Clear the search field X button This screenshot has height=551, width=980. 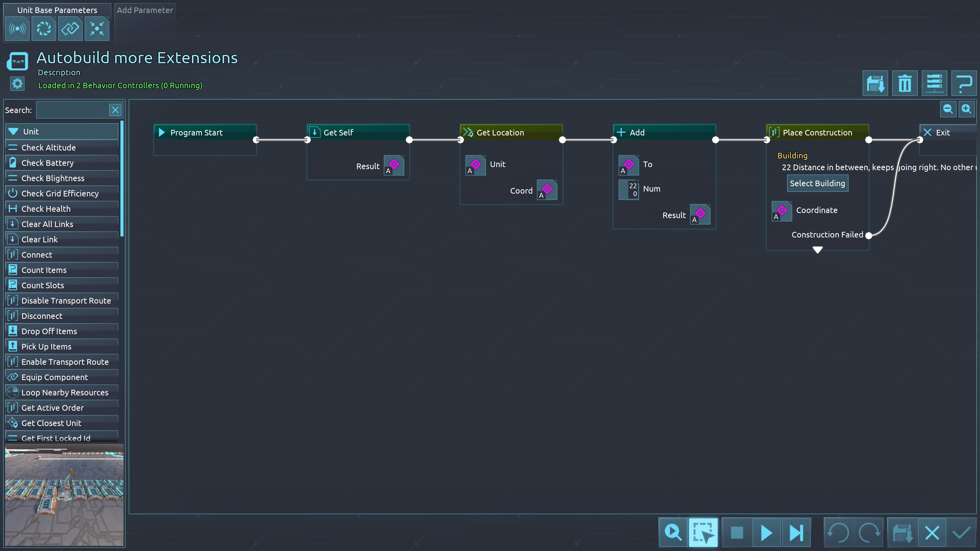[x=115, y=110]
